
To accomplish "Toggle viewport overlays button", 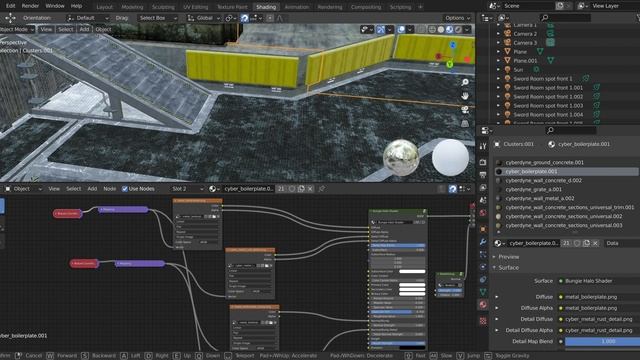I will [401, 29].
